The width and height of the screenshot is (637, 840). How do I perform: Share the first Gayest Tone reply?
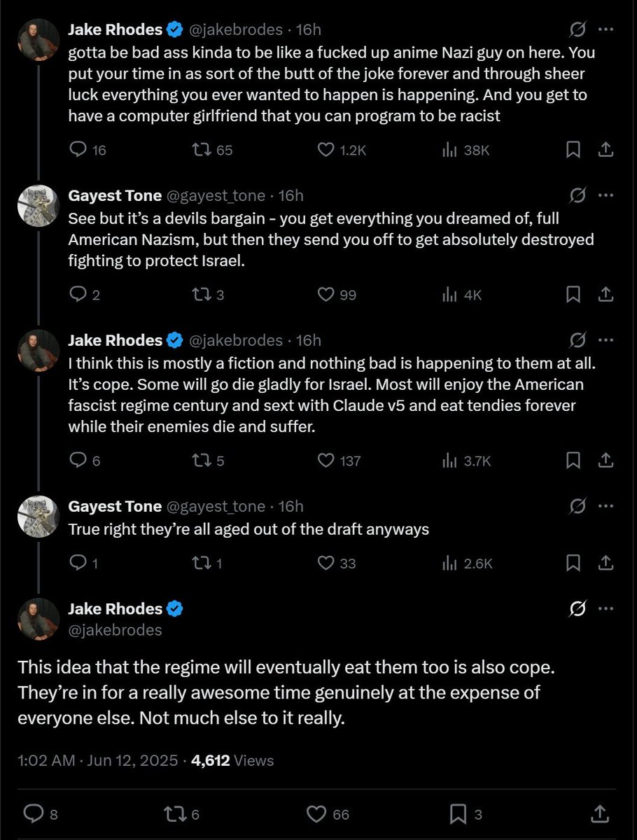607,295
